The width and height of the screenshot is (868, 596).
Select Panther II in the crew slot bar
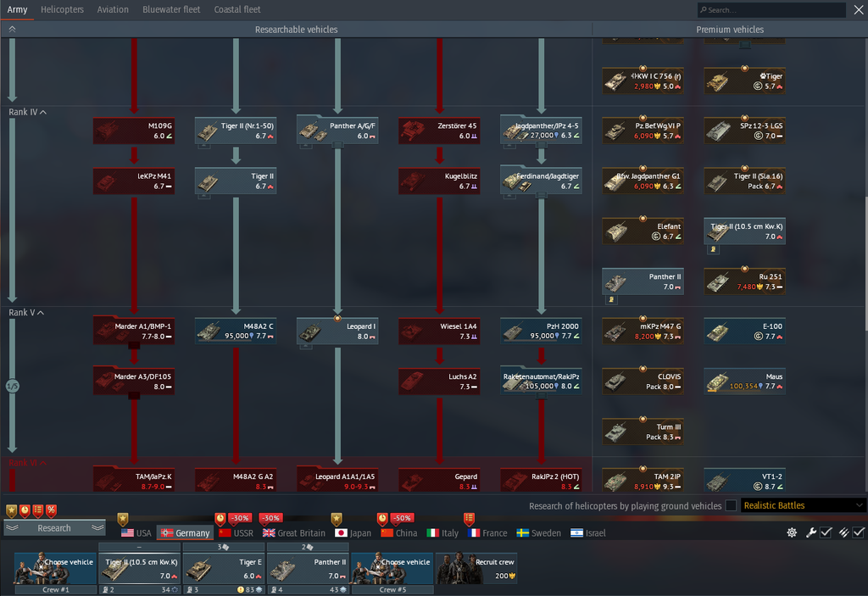[308, 568]
